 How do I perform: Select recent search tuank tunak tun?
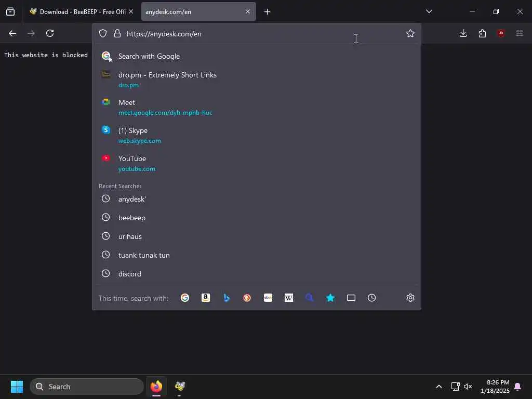pos(257,255)
